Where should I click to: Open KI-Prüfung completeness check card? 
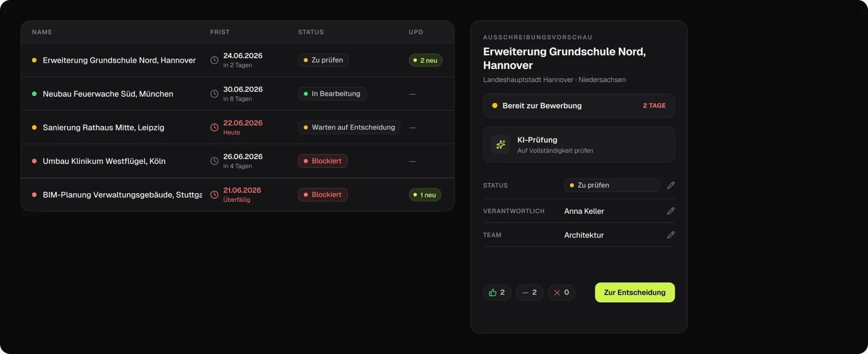click(x=579, y=144)
